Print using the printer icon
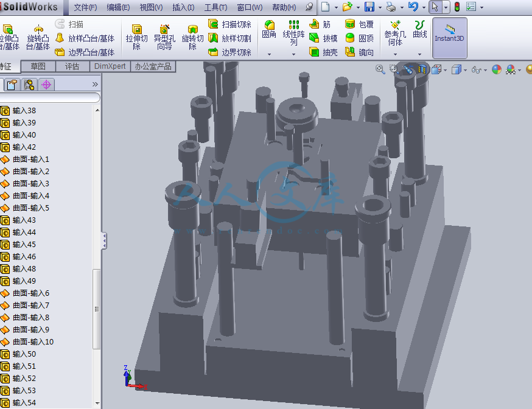This screenshot has height=409, width=532. tap(391, 7)
